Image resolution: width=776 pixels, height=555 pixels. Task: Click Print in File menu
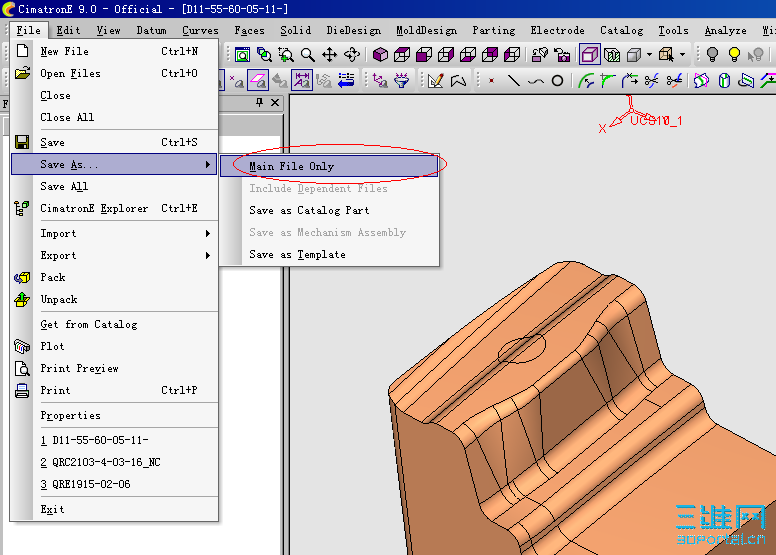[114, 390]
